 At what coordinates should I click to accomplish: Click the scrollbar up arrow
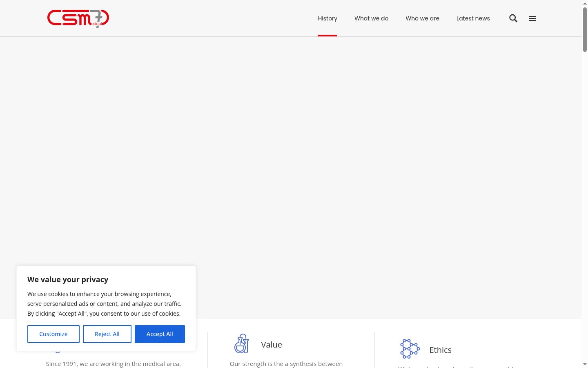pyautogui.click(x=585, y=3)
